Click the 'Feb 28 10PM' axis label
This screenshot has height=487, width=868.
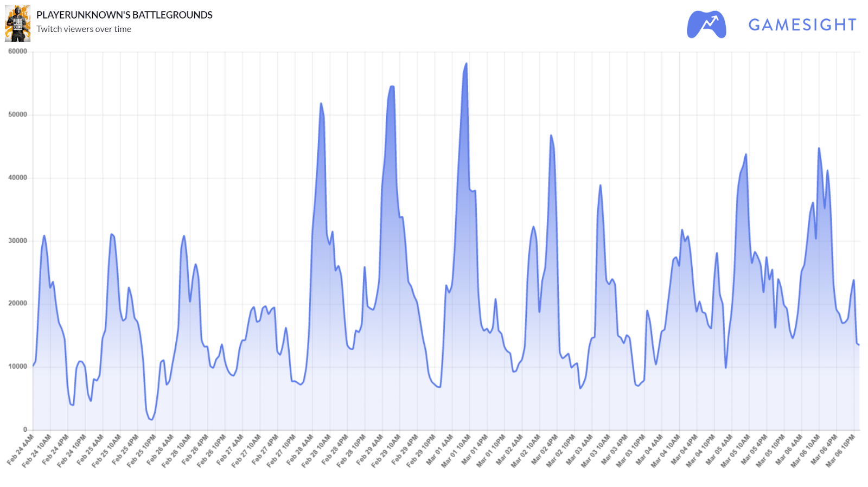coord(351,450)
